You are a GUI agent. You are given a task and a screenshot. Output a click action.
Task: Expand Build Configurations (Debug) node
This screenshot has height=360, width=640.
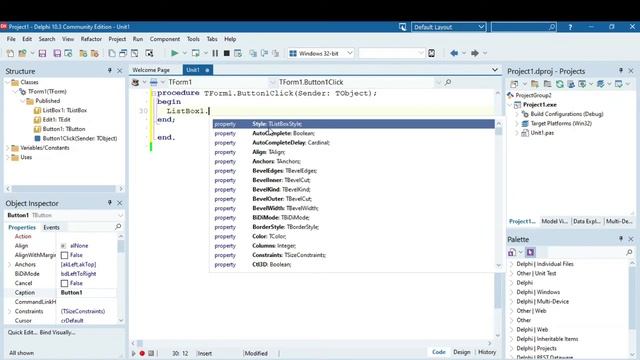point(517,114)
